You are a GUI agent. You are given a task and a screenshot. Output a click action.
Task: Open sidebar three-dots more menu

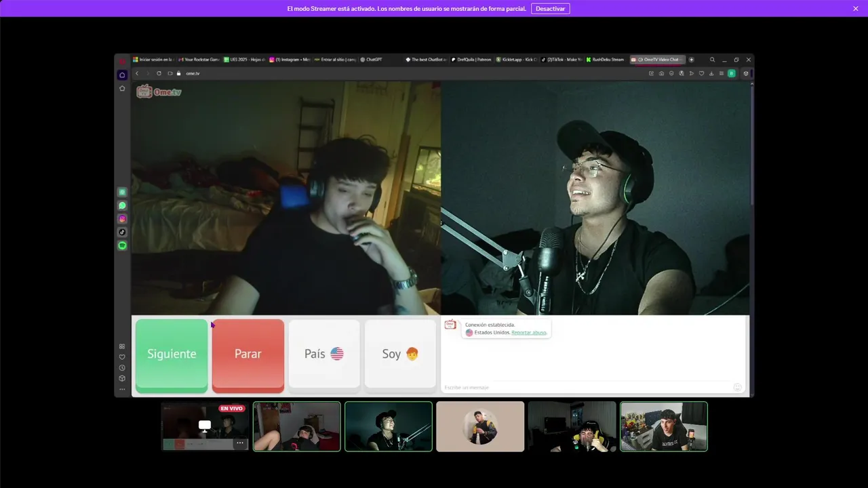[x=122, y=389]
